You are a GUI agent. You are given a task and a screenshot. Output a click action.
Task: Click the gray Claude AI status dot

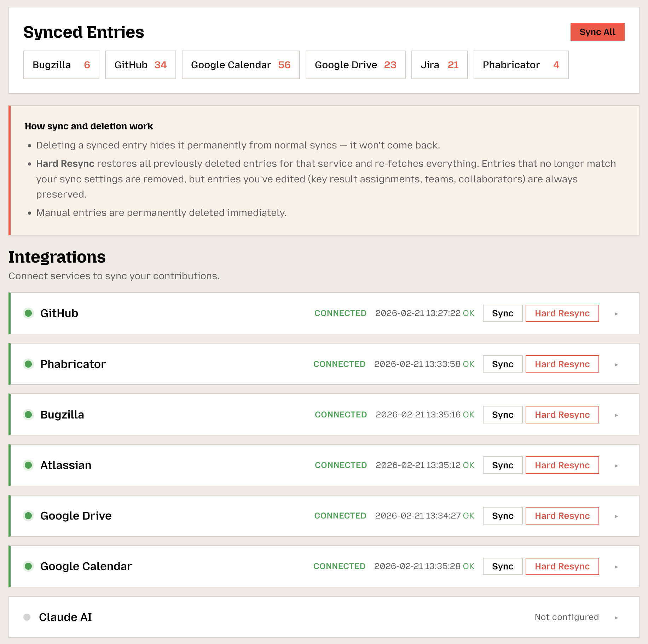[x=28, y=617]
